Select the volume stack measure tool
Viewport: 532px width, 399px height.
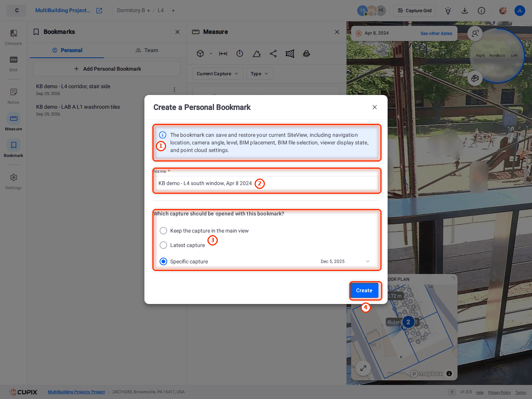click(x=307, y=54)
